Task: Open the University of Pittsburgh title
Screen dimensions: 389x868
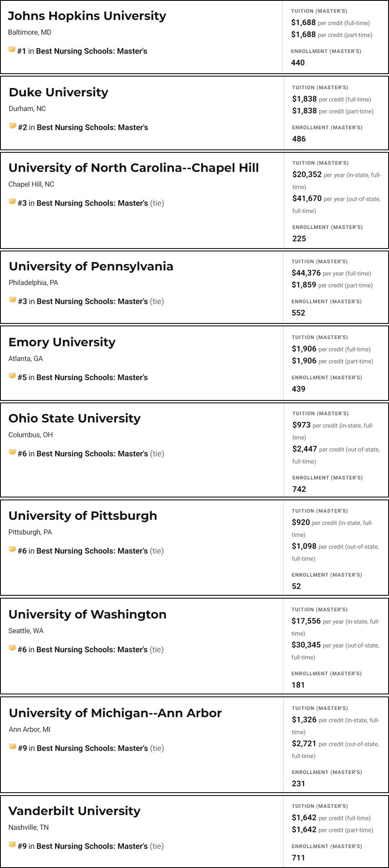Action: [x=82, y=515]
